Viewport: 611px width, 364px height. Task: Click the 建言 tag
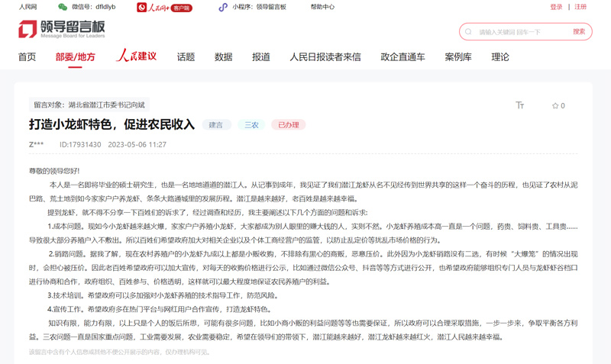(x=216, y=125)
